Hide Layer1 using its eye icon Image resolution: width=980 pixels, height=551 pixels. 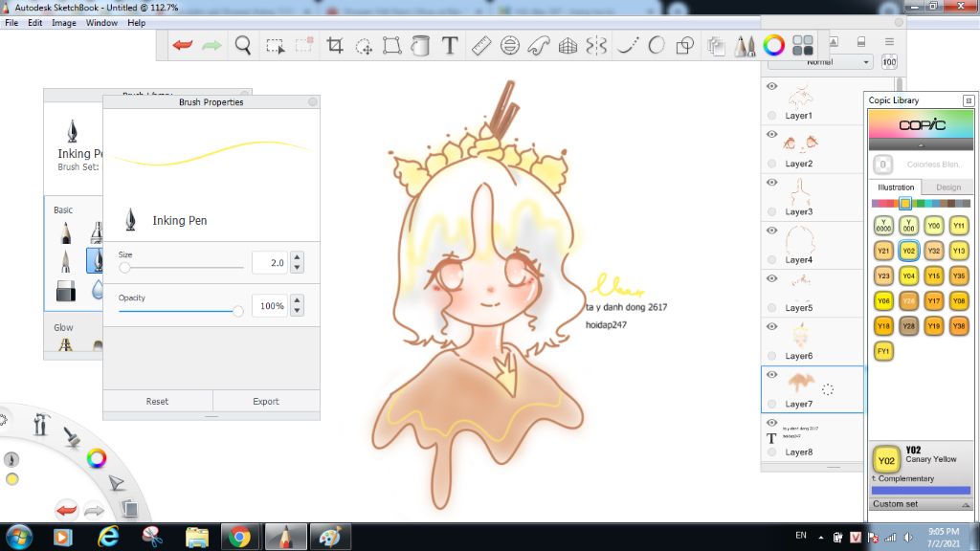tap(772, 86)
